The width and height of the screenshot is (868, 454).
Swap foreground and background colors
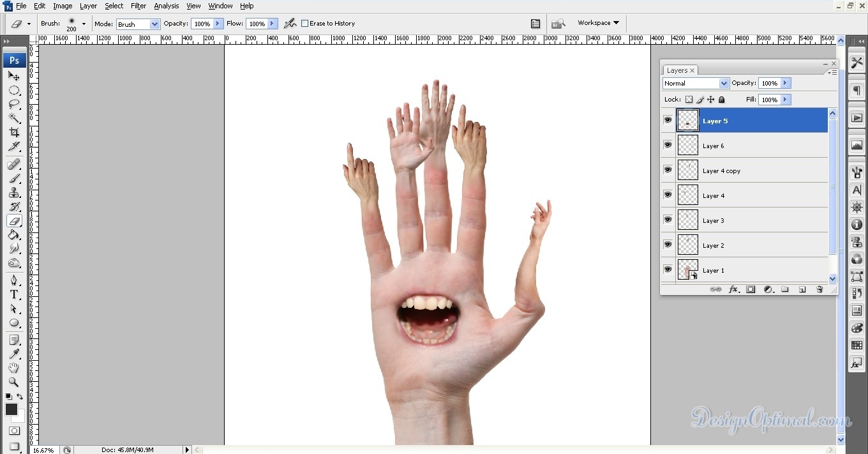(x=20, y=397)
